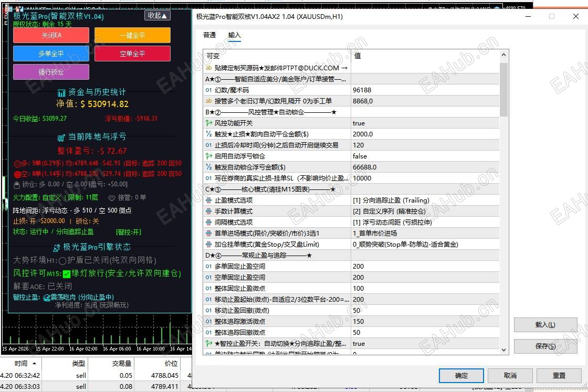Select the 输入 tab
Viewport: 588px width, 392px height.
point(234,36)
